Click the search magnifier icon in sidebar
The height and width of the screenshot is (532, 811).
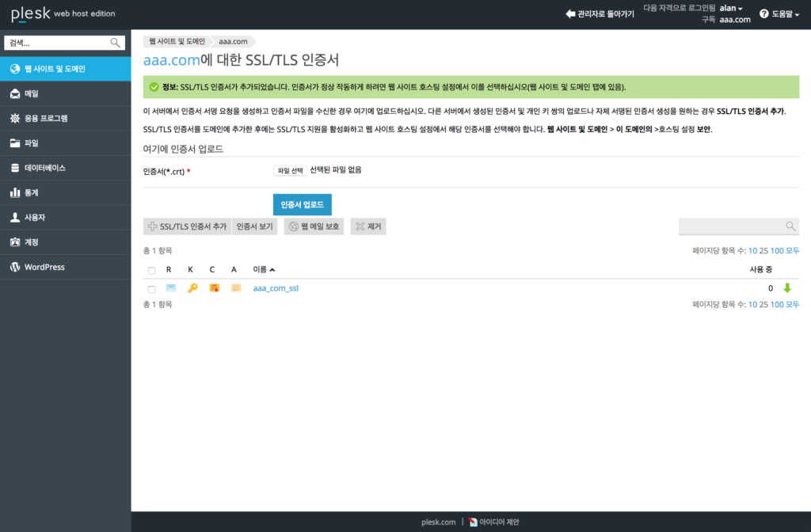[x=116, y=43]
